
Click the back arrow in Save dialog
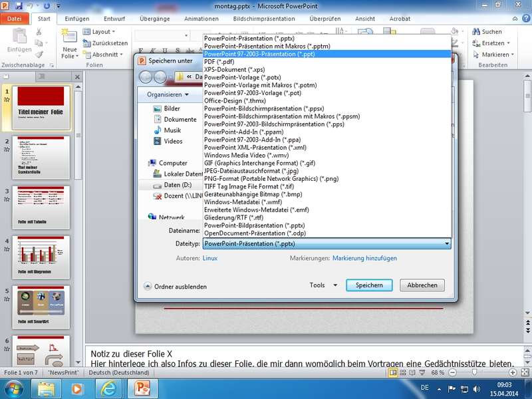146,77
